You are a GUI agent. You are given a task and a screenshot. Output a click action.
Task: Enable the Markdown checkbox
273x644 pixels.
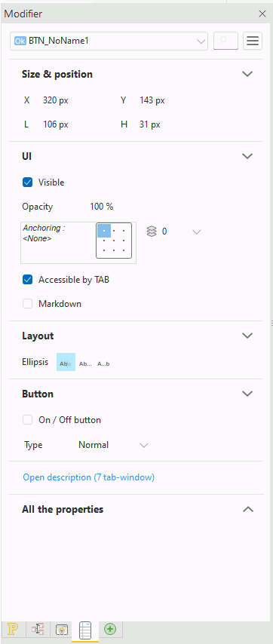point(27,304)
